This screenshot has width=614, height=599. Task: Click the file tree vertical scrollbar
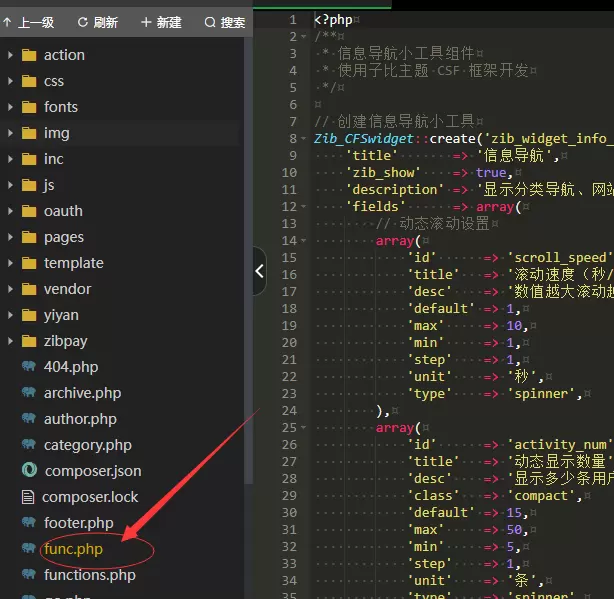tap(248, 260)
